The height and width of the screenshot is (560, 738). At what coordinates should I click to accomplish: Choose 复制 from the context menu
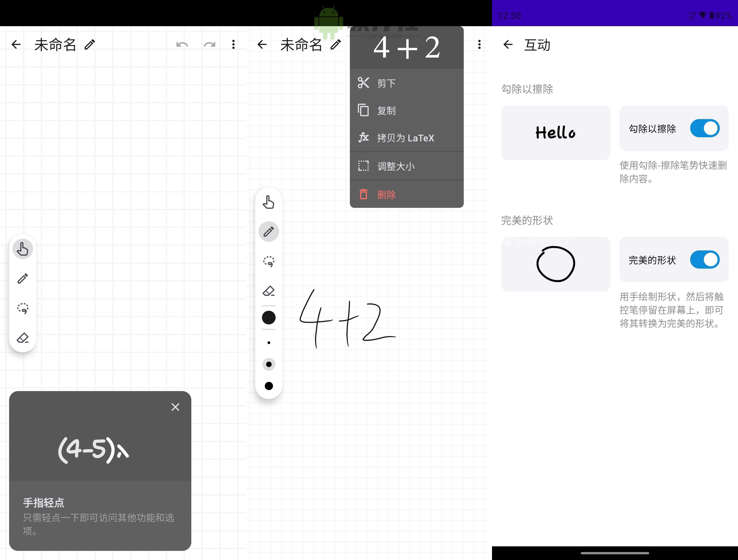coord(386,110)
